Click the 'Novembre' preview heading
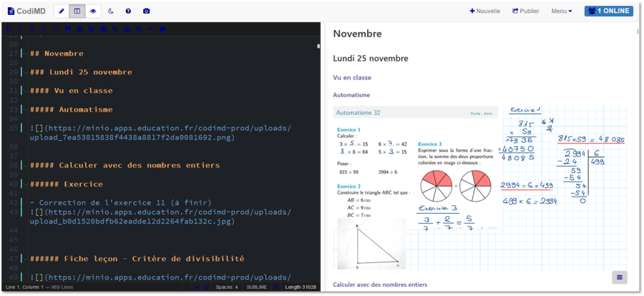This screenshot has height=296, width=644. pos(357,34)
